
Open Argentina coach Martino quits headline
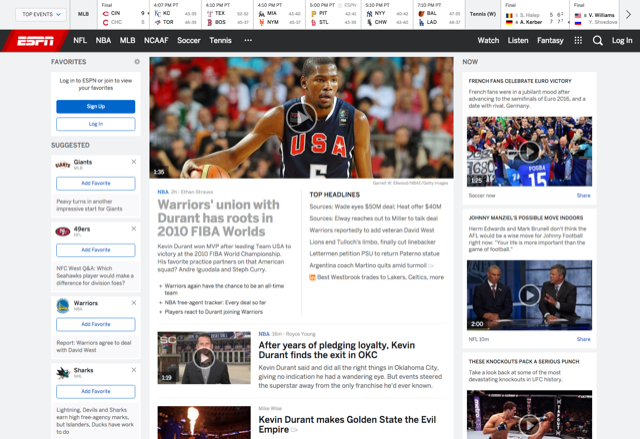(368, 265)
